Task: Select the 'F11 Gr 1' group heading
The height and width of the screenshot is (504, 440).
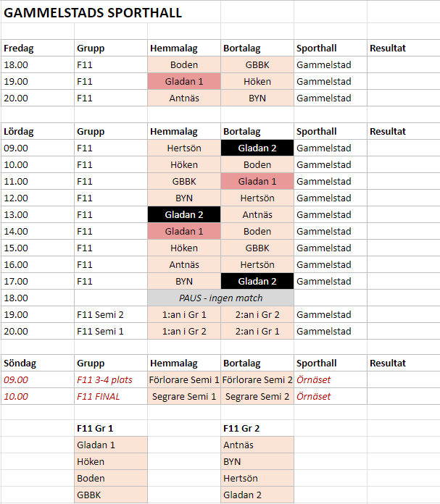Action: 95,429
